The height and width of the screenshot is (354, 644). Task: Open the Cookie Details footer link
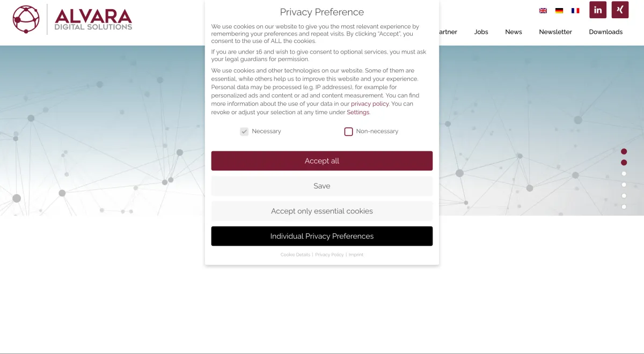click(295, 255)
